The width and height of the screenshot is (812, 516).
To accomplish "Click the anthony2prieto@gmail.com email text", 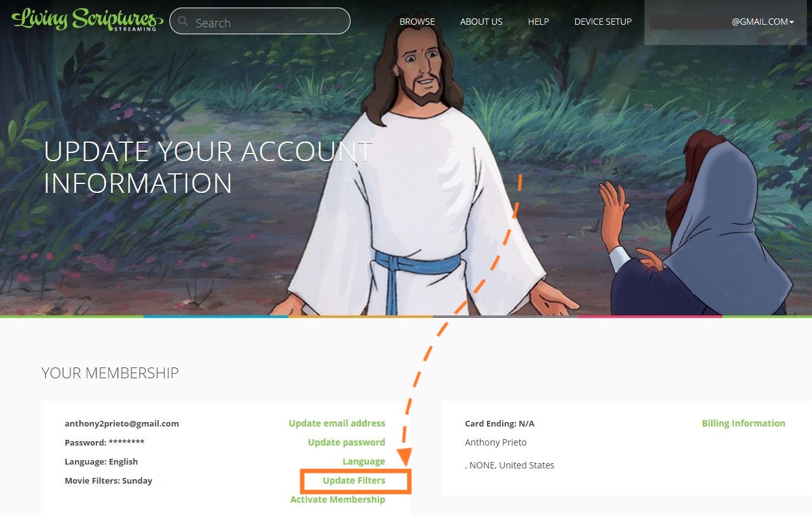I will tap(122, 423).
